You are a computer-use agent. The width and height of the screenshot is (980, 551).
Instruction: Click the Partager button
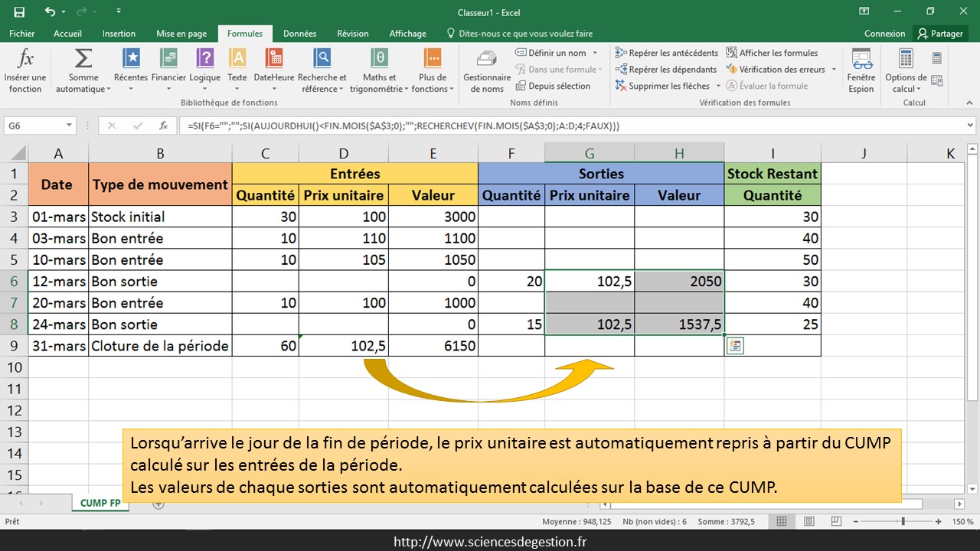pos(941,34)
